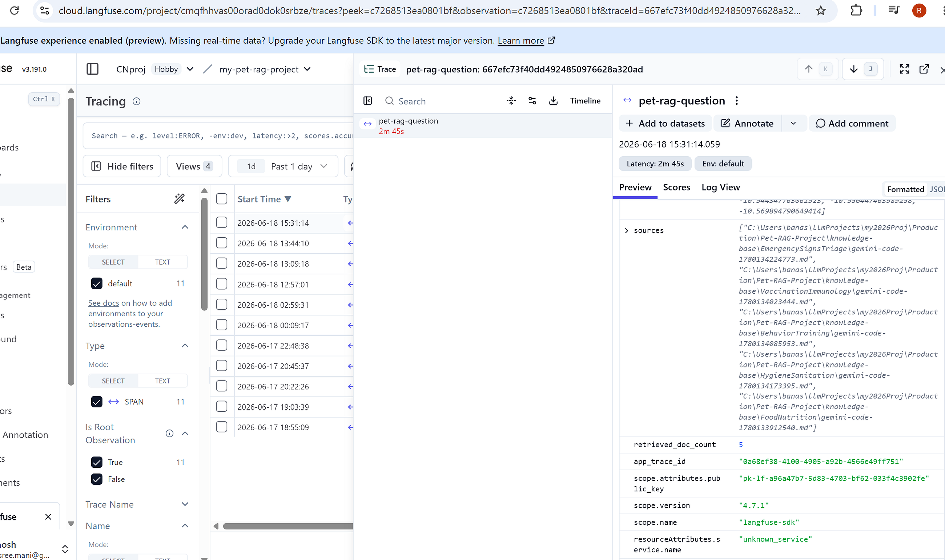Open the Learn more link
Screen dimensions: 945x560
[x=520, y=40]
